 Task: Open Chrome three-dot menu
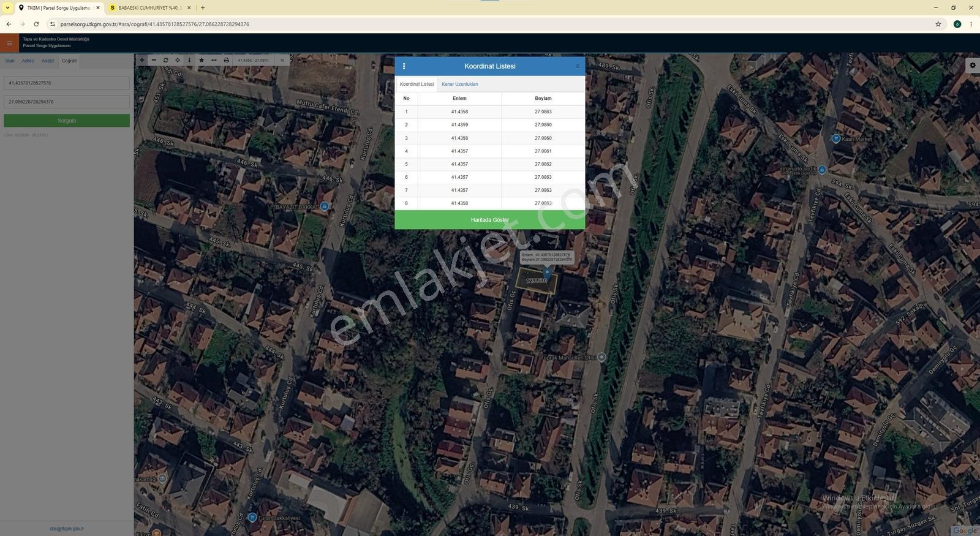(971, 24)
